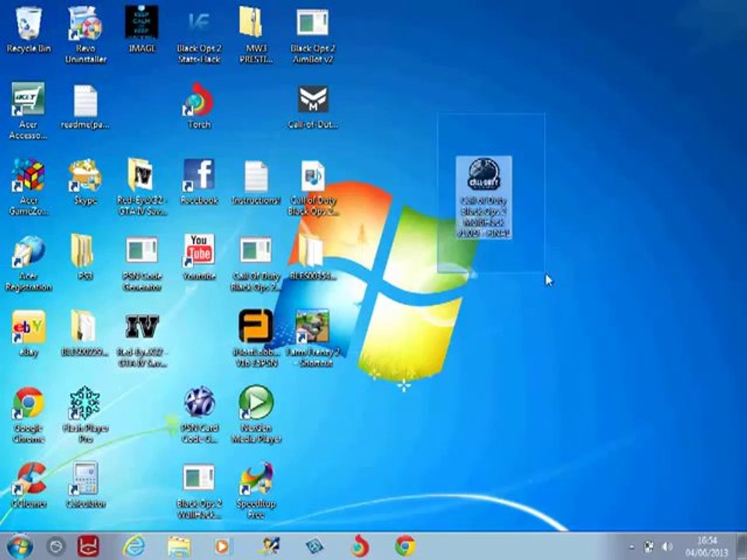The height and width of the screenshot is (560, 747).
Task: Open the Youtube desktop shortcut
Action: [x=199, y=257]
